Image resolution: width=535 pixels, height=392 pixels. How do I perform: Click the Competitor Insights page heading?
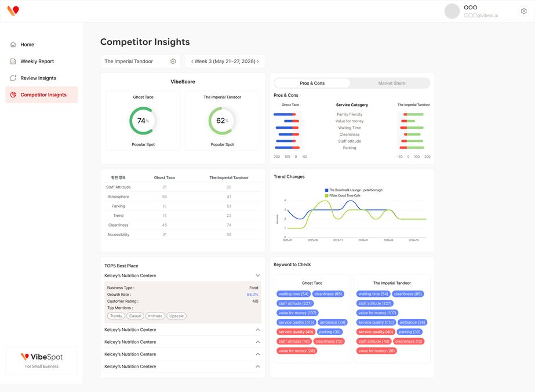click(x=145, y=42)
